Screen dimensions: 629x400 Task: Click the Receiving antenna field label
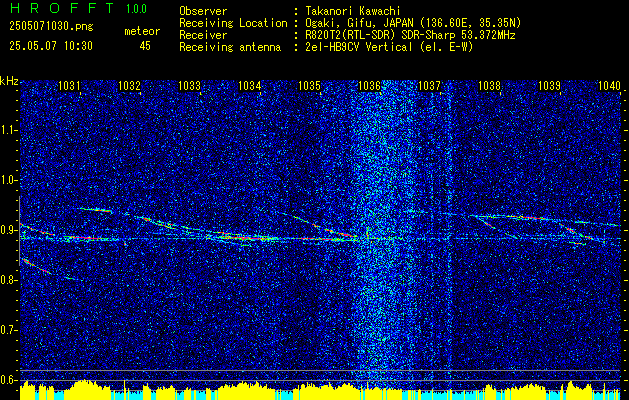tap(230, 47)
